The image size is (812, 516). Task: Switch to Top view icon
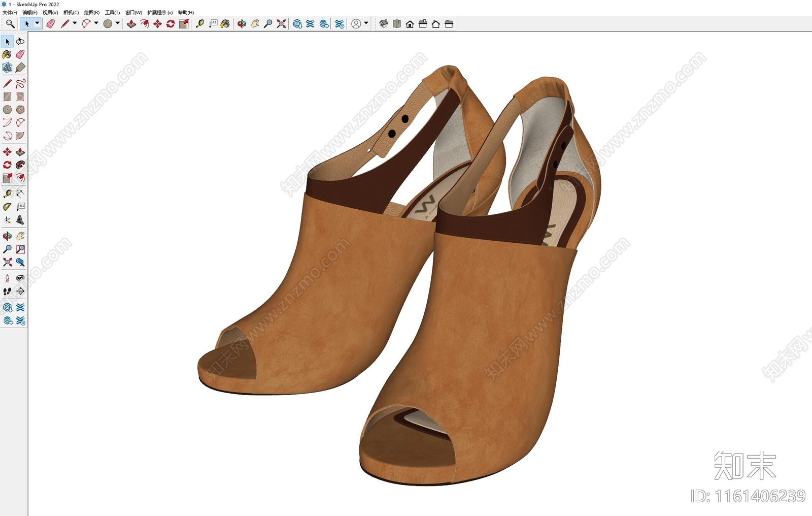[x=397, y=24]
